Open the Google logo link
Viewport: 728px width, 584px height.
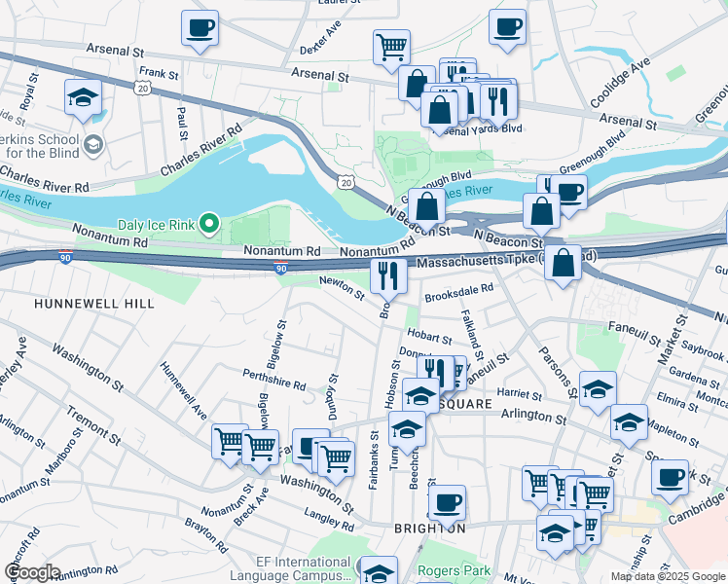pyautogui.click(x=32, y=572)
